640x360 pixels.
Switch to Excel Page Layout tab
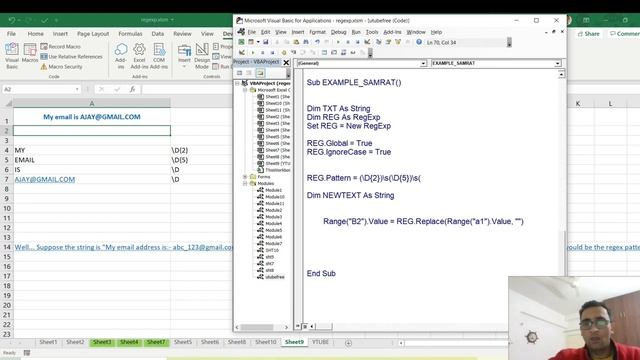[x=93, y=34]
